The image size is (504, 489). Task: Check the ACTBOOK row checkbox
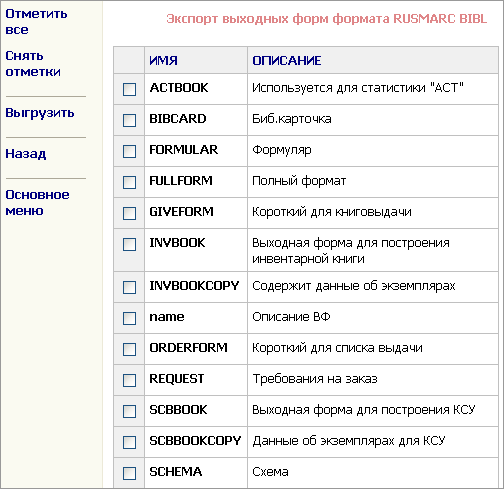[129, 89]
